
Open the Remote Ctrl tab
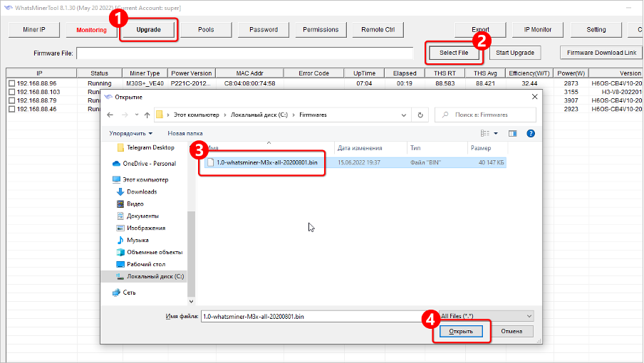click(378, 29)
